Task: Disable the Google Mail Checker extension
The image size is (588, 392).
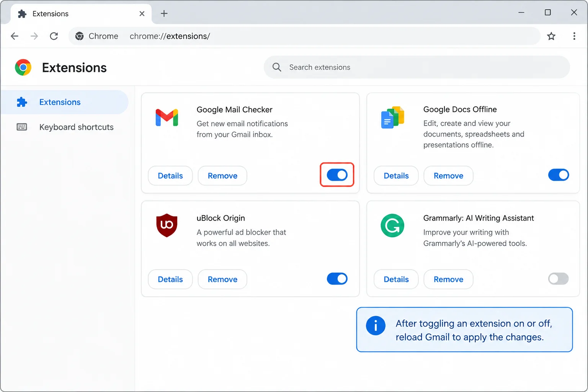Action: point(337,175)
